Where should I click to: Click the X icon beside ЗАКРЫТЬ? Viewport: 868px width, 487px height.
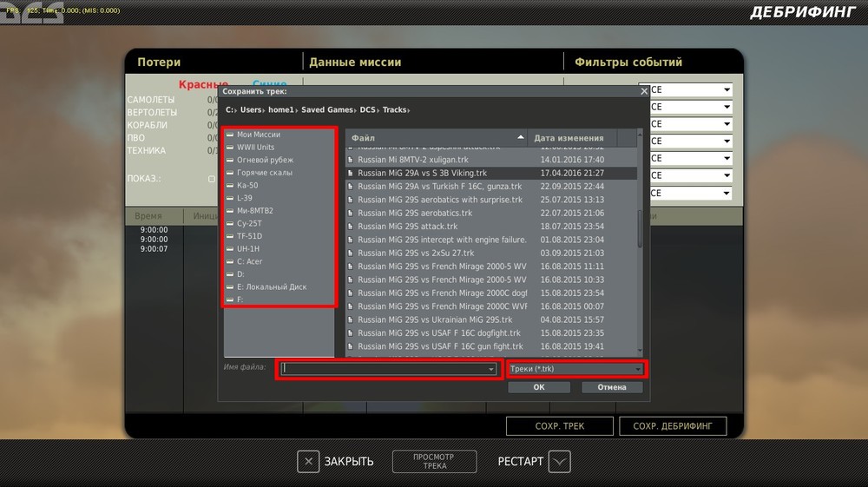tap(308, 462)
